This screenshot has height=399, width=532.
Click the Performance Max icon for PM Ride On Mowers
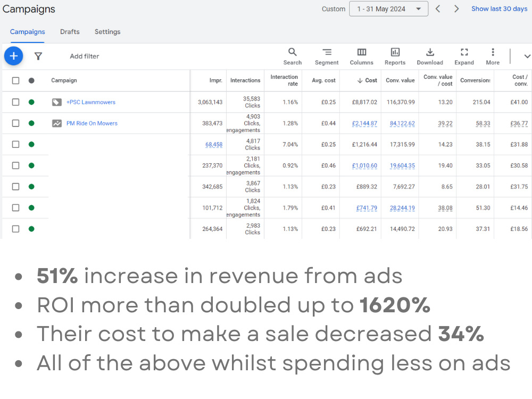click(x=57, y=123)
